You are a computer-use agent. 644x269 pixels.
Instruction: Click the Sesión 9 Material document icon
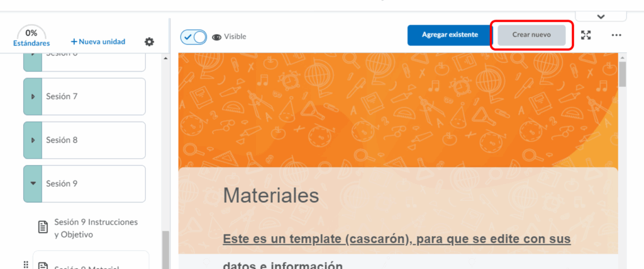click(x=43, y=266)
